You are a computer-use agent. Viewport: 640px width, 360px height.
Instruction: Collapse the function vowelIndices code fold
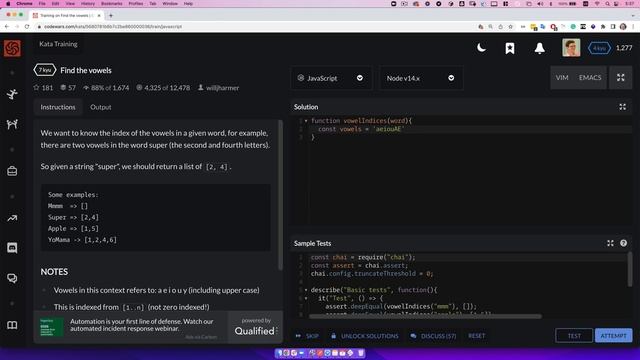point(306,121)
